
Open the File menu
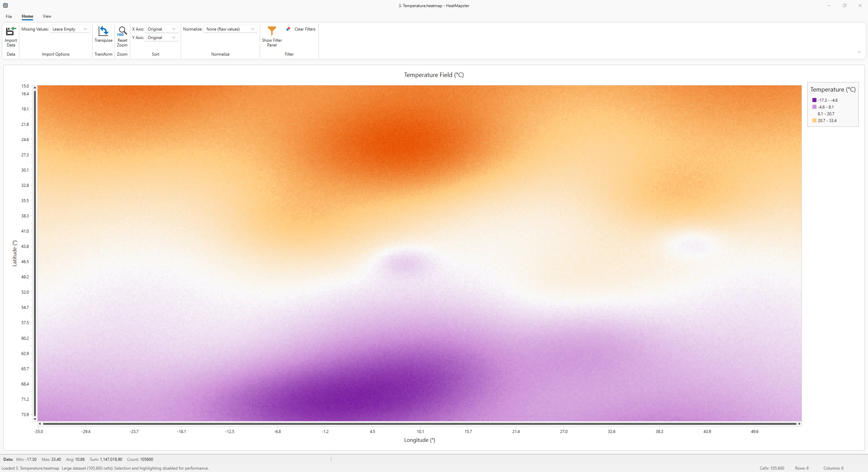(8, 16)
